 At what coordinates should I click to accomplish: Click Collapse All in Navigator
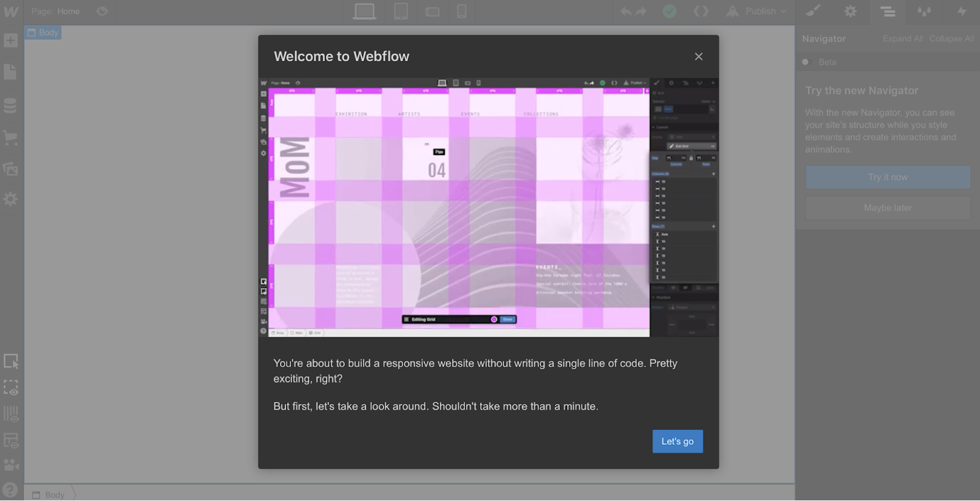[x=951, y=39]
